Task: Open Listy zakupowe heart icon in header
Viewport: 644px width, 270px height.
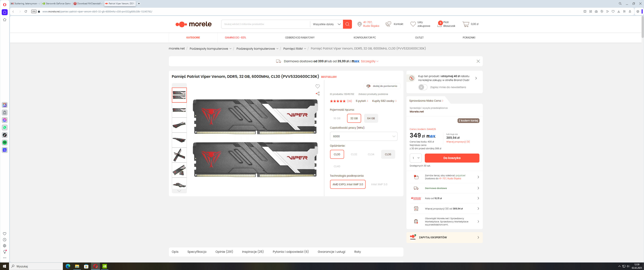Action: coord(413,24)
